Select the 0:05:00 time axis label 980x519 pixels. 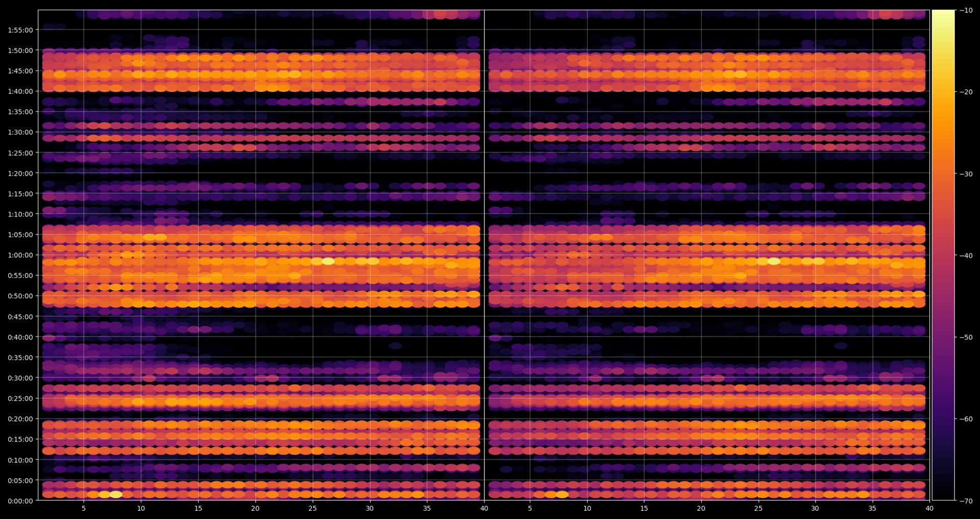(20, 481)
